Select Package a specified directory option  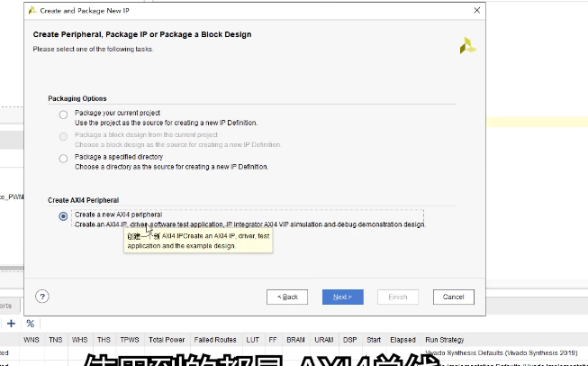63,159
